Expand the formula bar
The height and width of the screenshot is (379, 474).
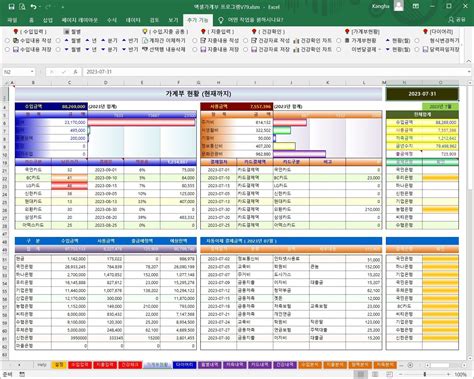click(x=469, y=72)
